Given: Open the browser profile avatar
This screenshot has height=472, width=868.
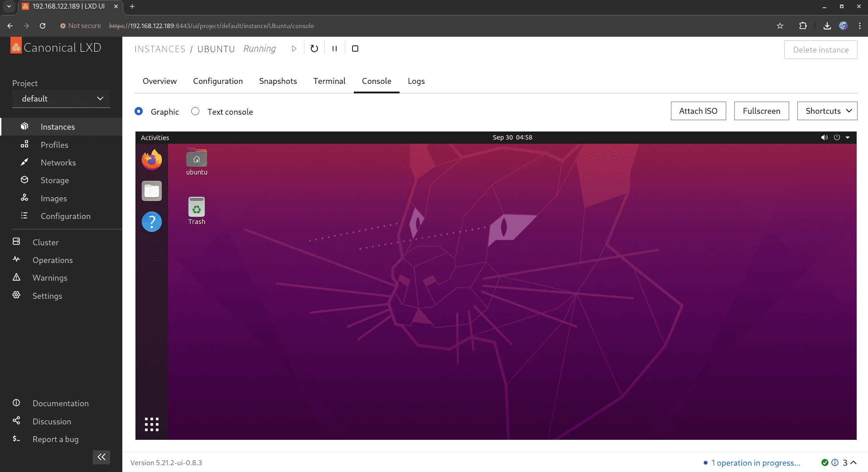Looking at the screenshot, I should tap(844, 26).
